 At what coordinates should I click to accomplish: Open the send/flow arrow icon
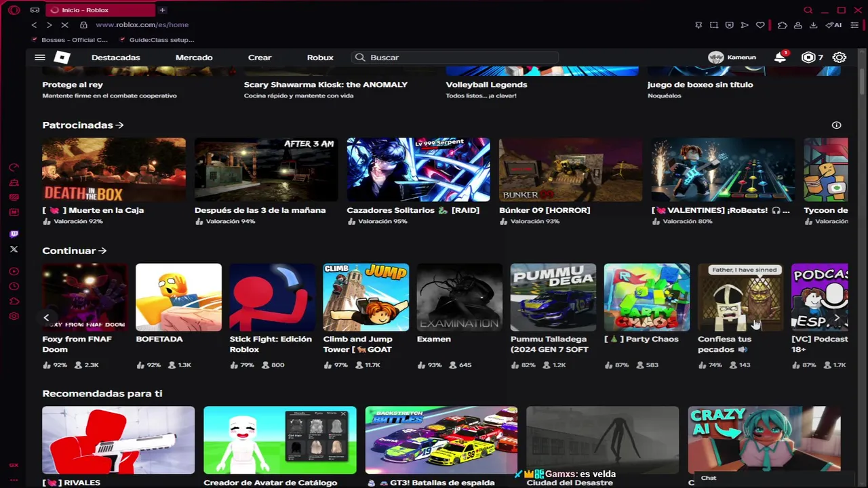(x=745, y=25)
